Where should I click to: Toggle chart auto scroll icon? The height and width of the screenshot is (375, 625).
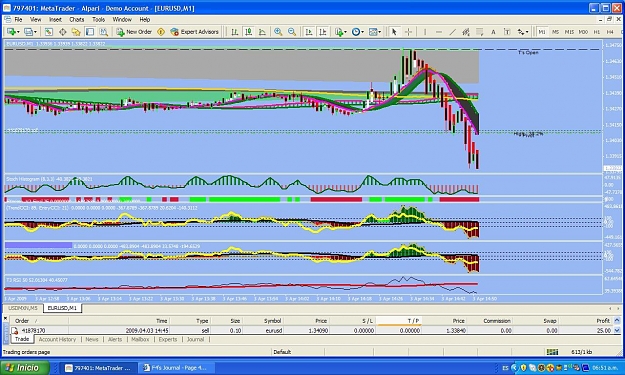tap(309, 32)
